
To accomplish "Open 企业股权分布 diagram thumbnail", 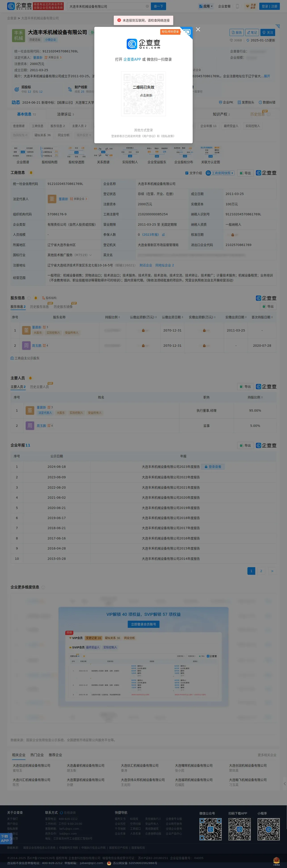I will (x=184, y=155).
